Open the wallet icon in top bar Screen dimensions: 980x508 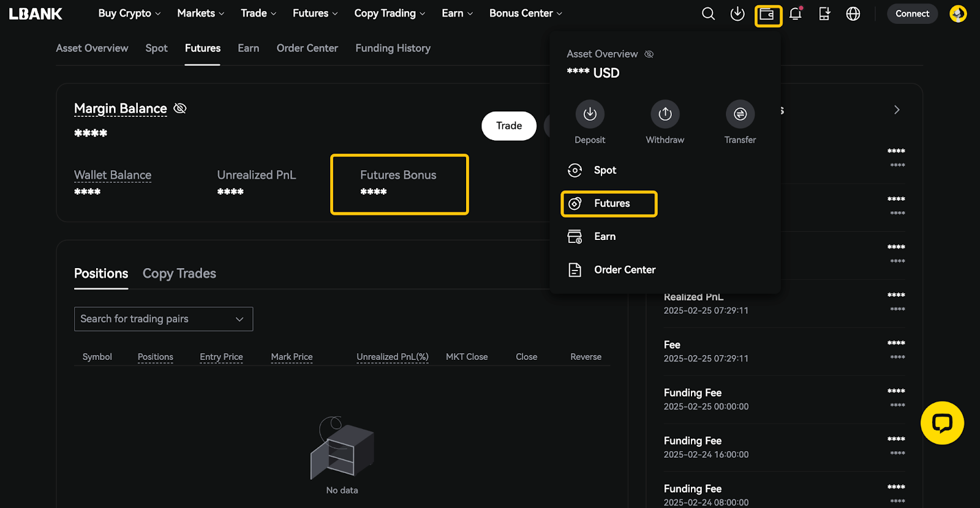tap(767, 14)
